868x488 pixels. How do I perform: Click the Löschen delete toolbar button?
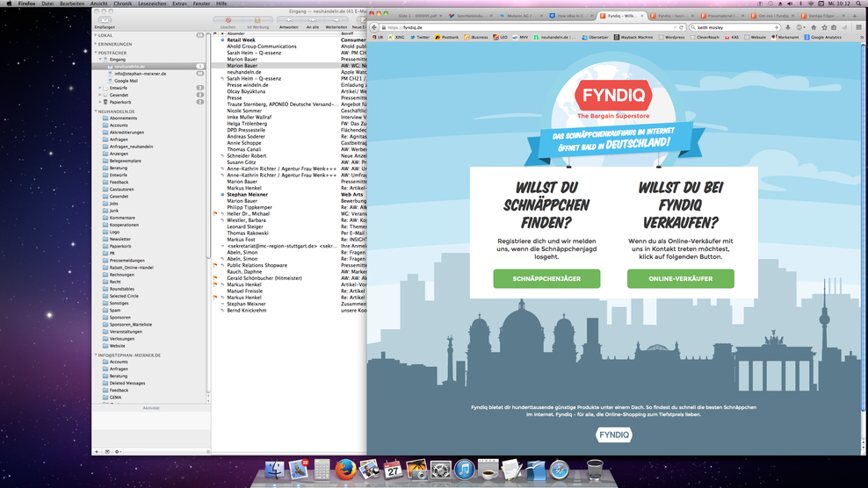click(228, 20)
